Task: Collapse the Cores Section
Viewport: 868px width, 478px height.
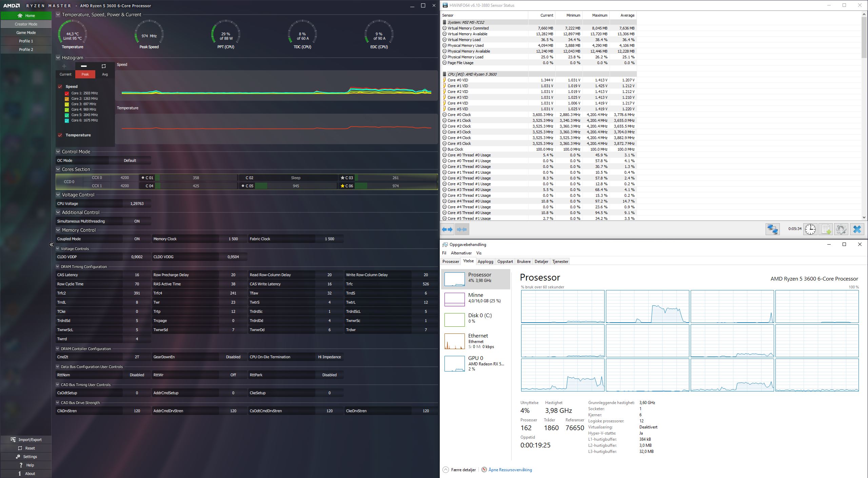Action: click(58, 169)
